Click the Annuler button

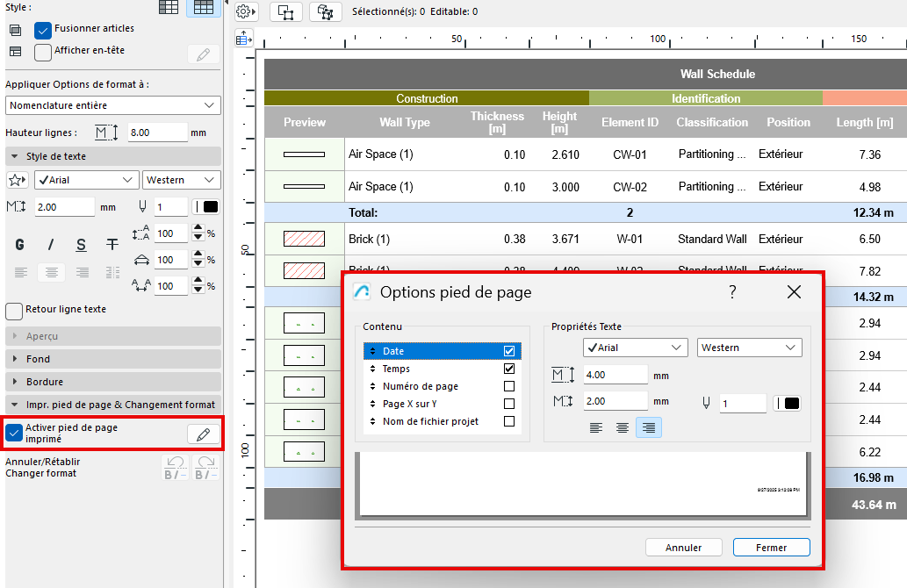[x=683, y=548]
